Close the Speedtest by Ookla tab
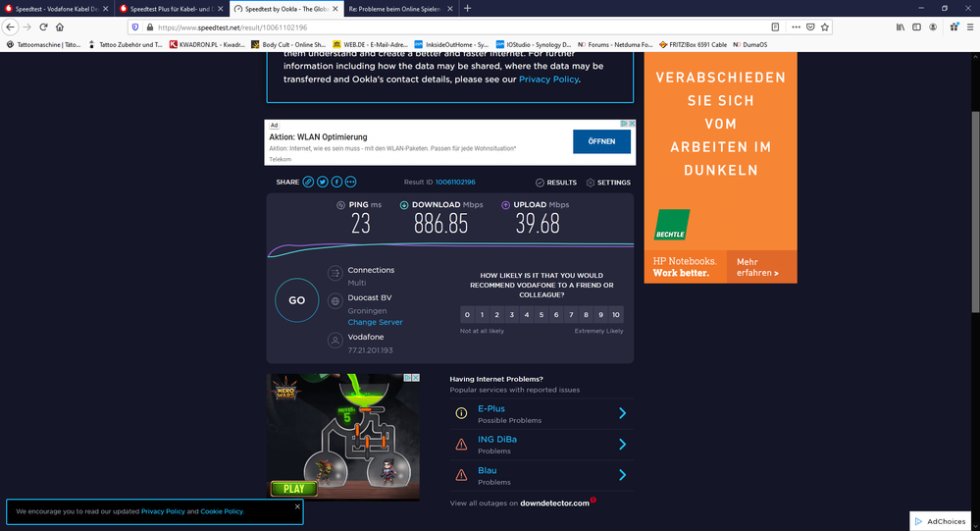Screen dimensions: 980x531 pos(335,9)
